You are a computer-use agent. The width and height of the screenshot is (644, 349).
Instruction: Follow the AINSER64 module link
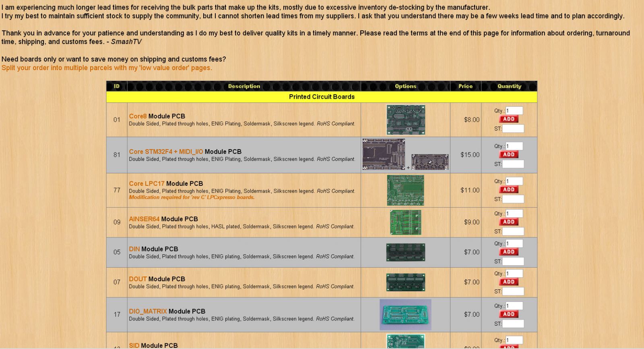click(x=144, y=219)
